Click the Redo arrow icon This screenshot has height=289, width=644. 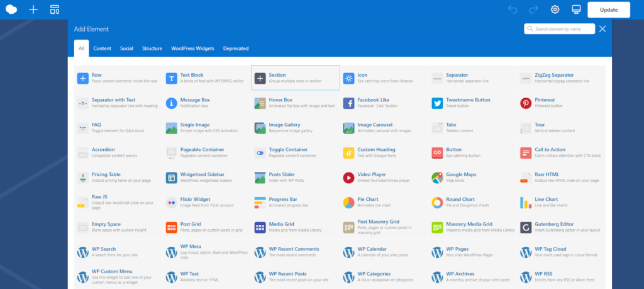(533, 9)
